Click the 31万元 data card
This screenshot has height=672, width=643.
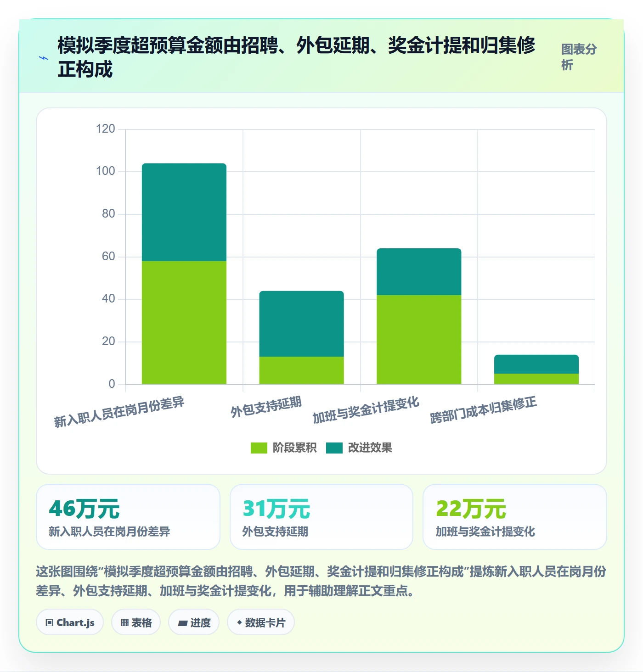click(x=321, y=517)
